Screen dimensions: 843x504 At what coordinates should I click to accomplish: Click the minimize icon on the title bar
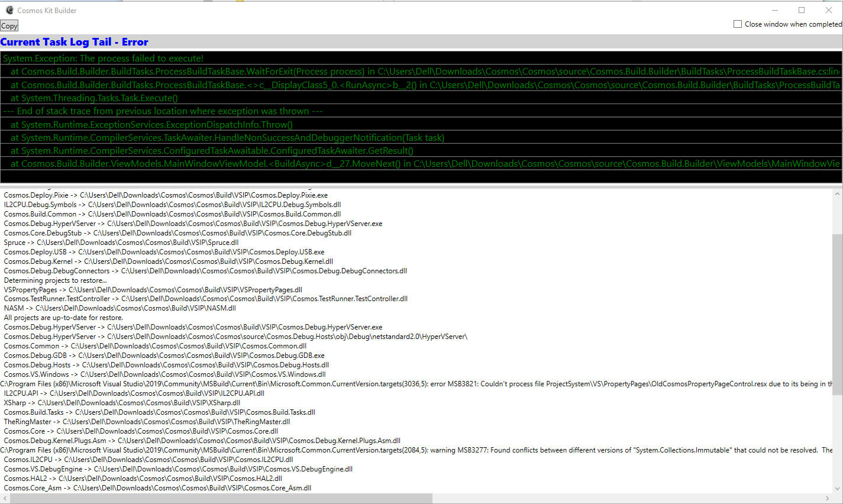tap(775, 10)
